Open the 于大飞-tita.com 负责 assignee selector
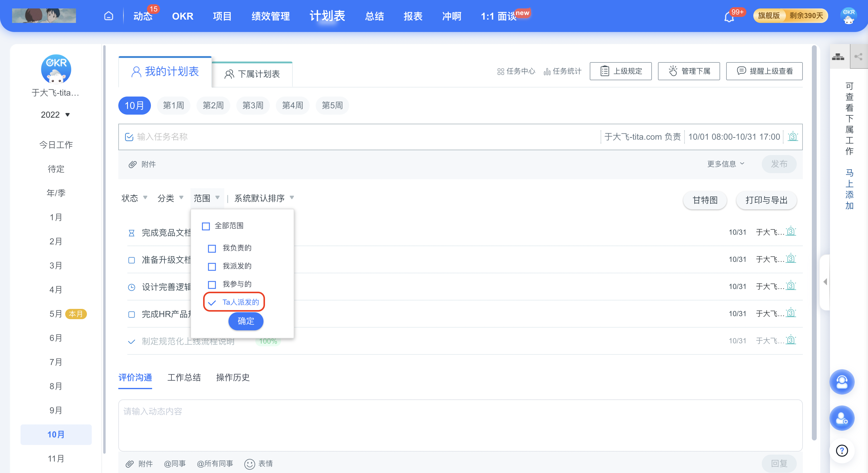Image resolution: width=868 pixels, height=473 pixels. 642,136
